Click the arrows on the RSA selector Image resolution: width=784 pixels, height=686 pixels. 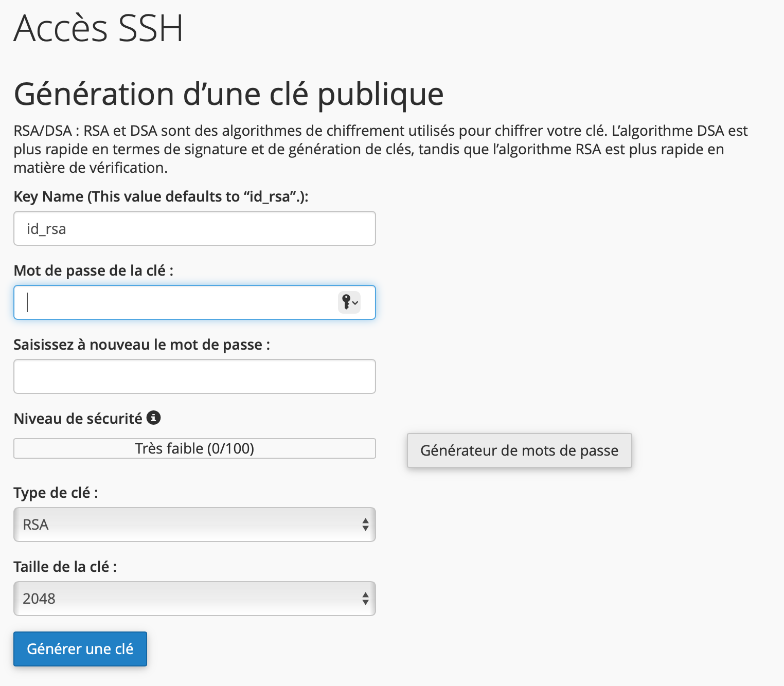[x=365, y=525]
